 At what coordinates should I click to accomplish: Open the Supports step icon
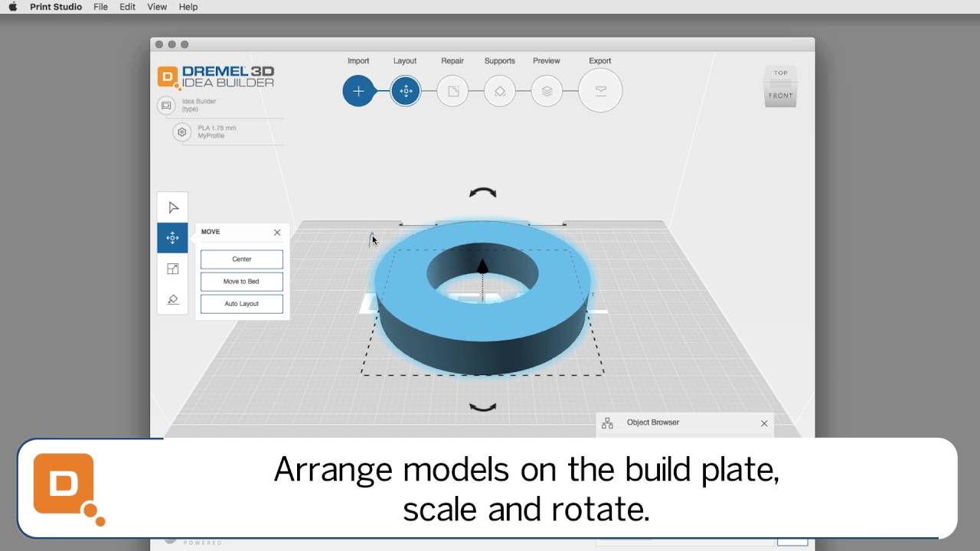[x=499, y=91]
